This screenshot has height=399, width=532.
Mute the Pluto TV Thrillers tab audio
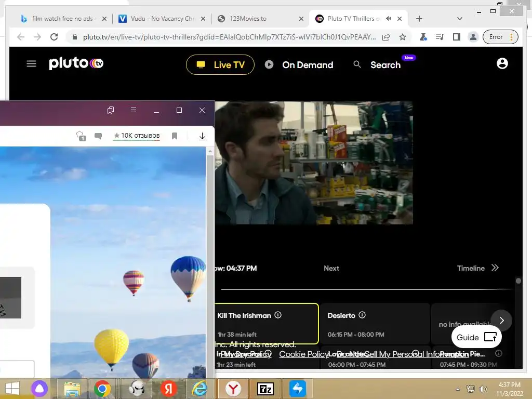(x=389, y=19)
